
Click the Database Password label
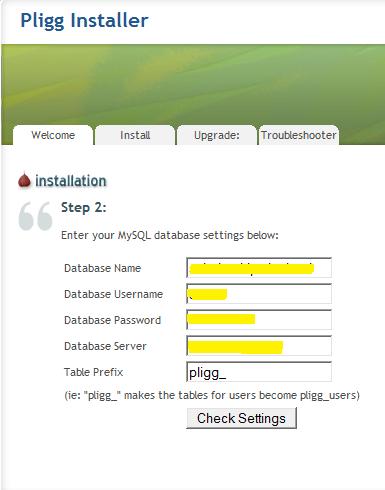(113, 320)
